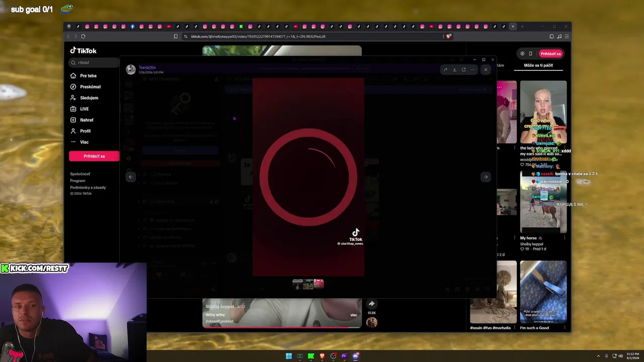The height and width of the screenshot is (362, 644).
Task: Open the Kick app in the taskbar
Action: [x=311, y=356]
